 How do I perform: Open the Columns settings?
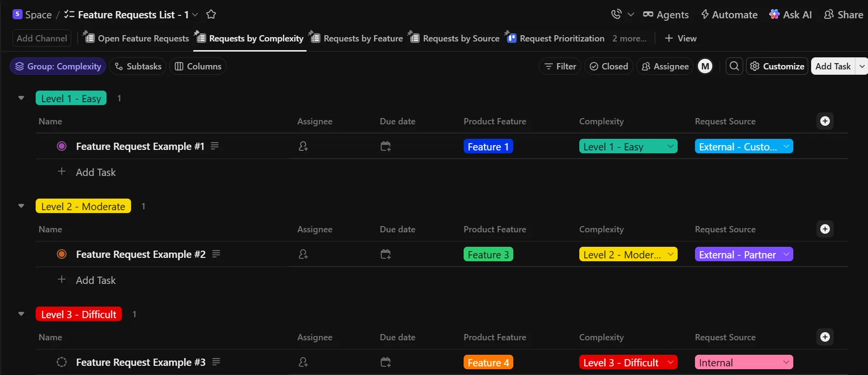coord(198,66)
